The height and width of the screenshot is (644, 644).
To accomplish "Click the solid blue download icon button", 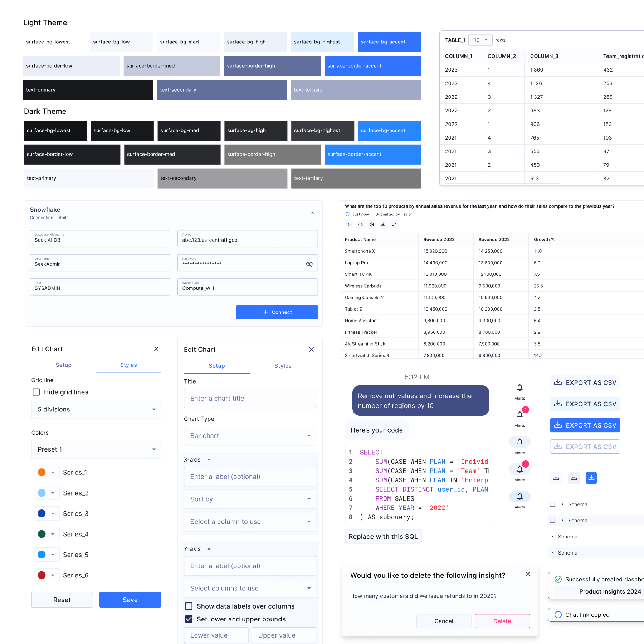I will pos(591,478).
